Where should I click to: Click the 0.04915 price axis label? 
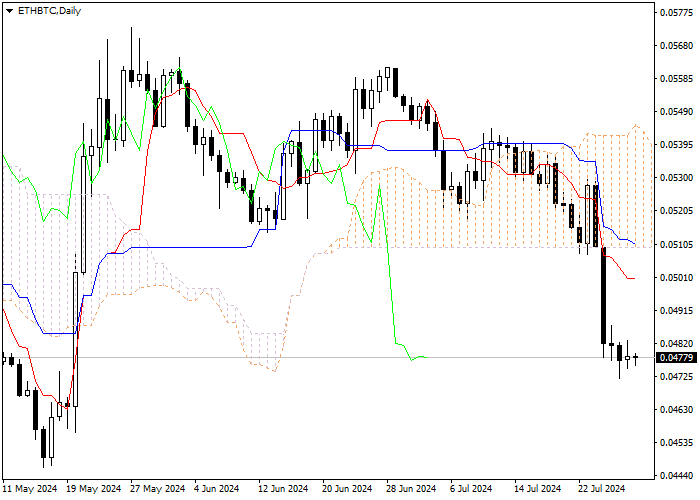tap(676, 310)
